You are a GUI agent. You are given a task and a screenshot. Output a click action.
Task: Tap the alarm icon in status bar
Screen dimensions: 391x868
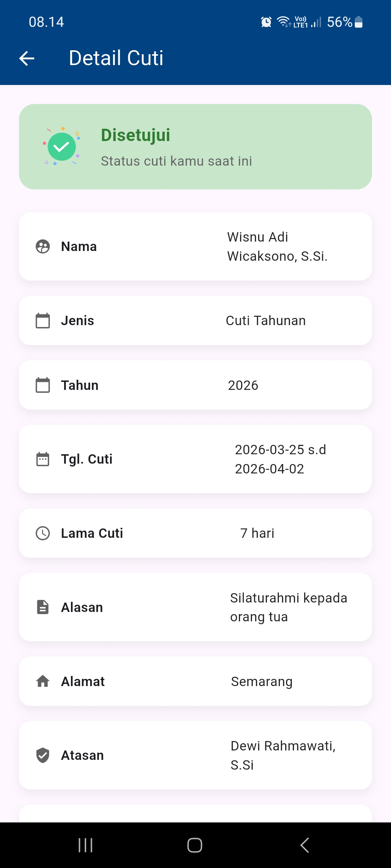(x=266, y=22)
